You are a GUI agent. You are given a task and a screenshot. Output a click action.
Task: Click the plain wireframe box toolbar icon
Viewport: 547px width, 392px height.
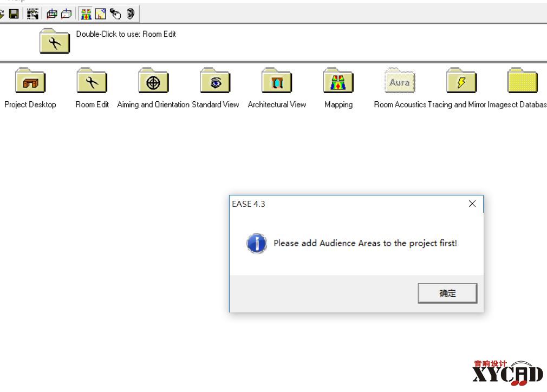tap(66, 14)
